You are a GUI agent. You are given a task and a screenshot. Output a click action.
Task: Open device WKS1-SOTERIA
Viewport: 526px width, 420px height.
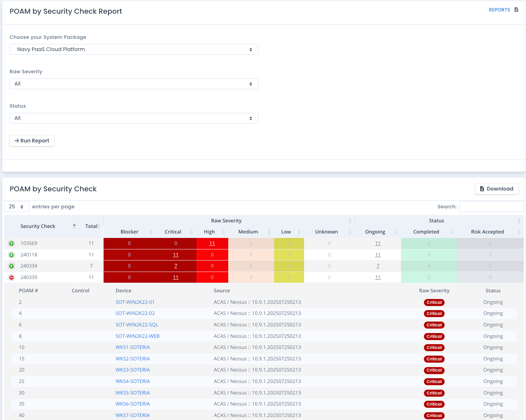(133, 347)
